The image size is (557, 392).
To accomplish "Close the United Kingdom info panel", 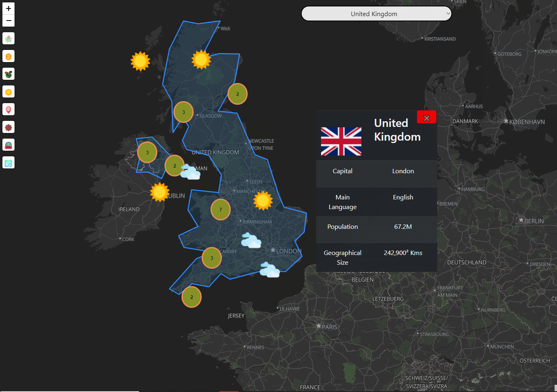I will pos(426,118).
